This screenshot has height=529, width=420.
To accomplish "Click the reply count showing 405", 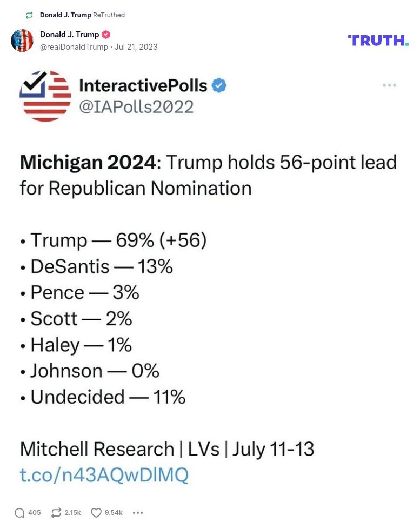I will pyautogui.click(x=34, y=512).
